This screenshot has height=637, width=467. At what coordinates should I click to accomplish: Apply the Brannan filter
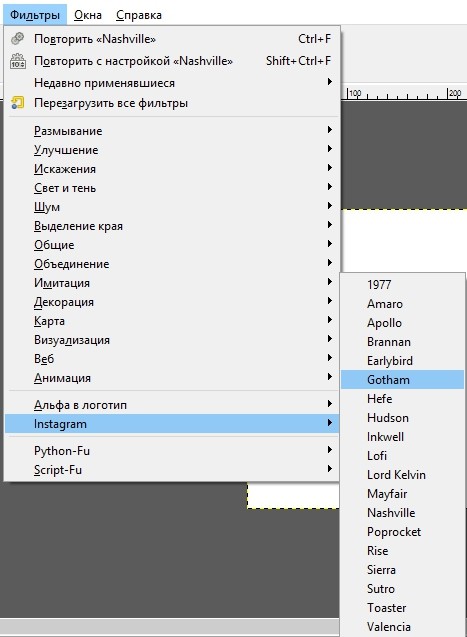tap(402, 342)
